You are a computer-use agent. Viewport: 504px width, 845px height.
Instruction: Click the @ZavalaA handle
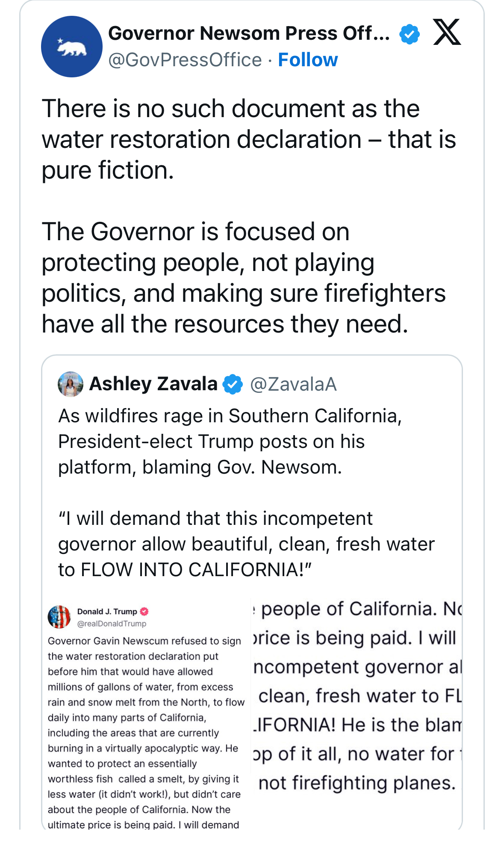tap(293, 384)
